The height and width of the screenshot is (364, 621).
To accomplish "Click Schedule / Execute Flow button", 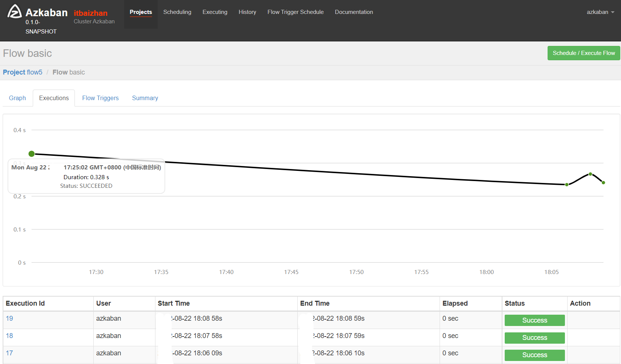I will [584, 53].
